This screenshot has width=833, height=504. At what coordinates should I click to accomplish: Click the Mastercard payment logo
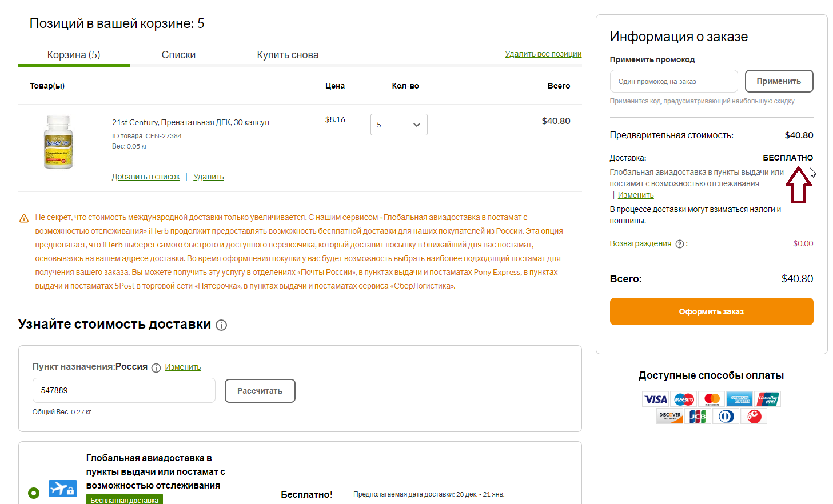point(712,399)
